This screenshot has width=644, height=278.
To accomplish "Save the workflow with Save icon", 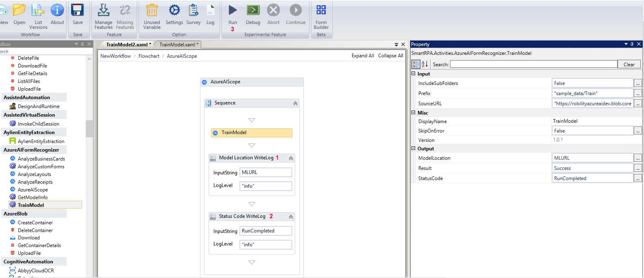I will (77, 10).
